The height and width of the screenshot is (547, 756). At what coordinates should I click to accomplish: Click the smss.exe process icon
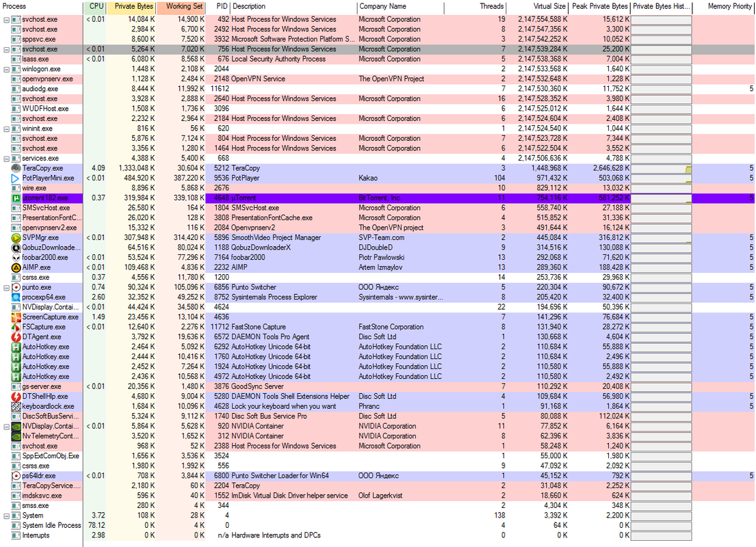pyautogui.click(x=16, y=505)
